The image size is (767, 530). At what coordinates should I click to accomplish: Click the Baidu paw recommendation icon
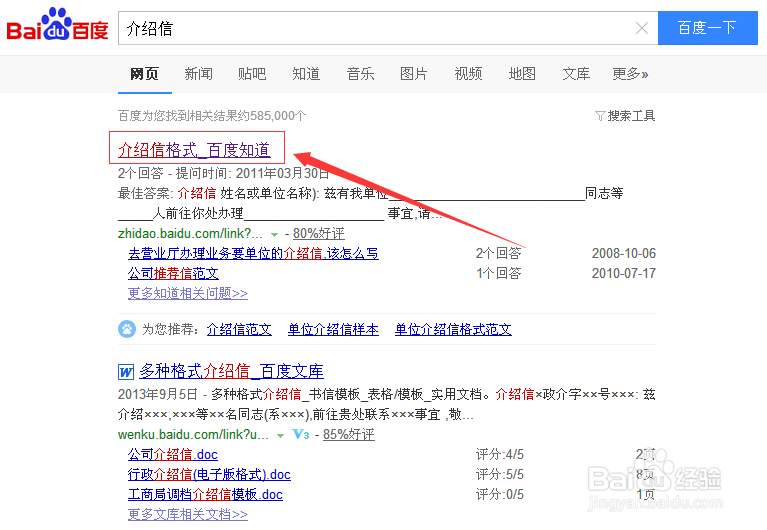[x=127, y=329]
